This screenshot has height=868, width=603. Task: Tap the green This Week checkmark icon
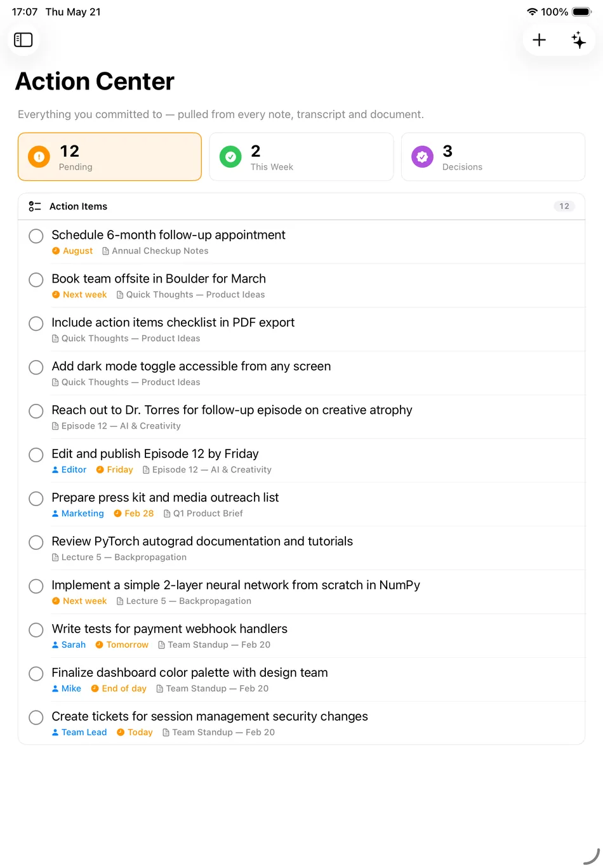(x=230, y=156)
